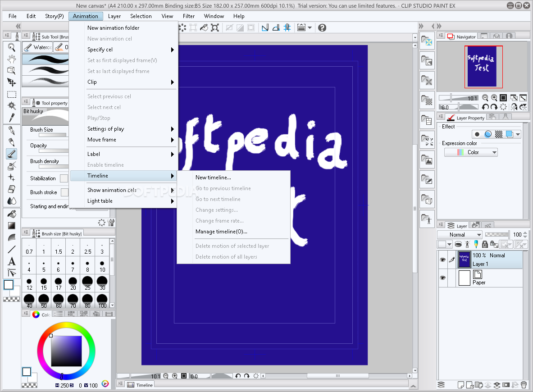Select the Airbrush tool

[12, 166]
